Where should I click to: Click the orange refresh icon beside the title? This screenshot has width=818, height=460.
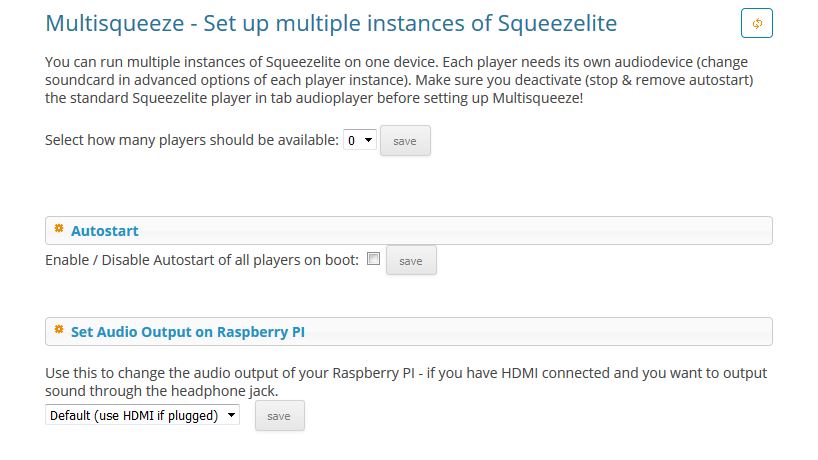pos(756,23)
